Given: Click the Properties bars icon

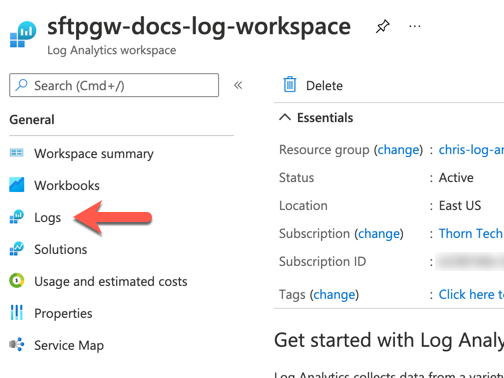Looking at the screenshot, I should click(17, 313).
